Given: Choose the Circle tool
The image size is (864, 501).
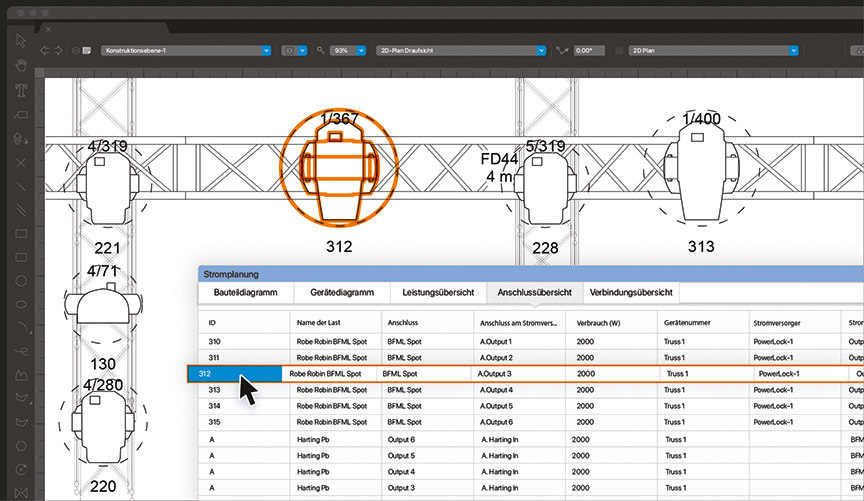Looking at the screenshot, I should point(21,281).
